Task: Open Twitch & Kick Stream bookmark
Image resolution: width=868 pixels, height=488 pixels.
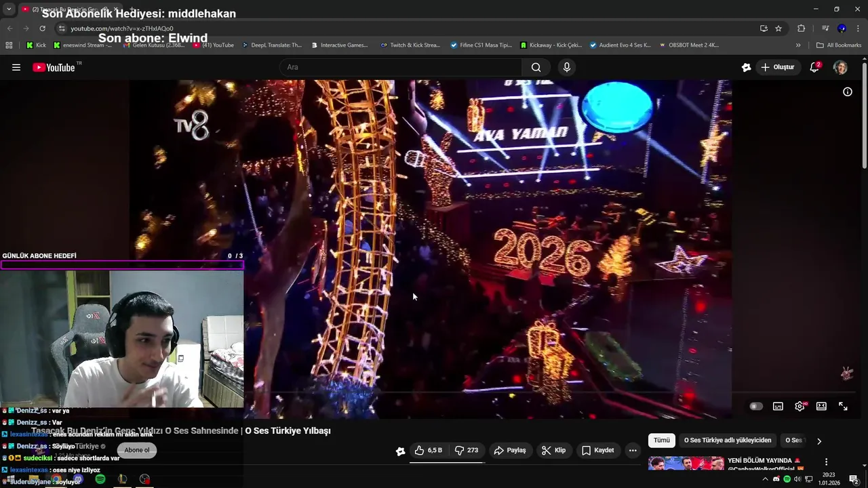Action: pyautogui.click(x=411, y=45)
